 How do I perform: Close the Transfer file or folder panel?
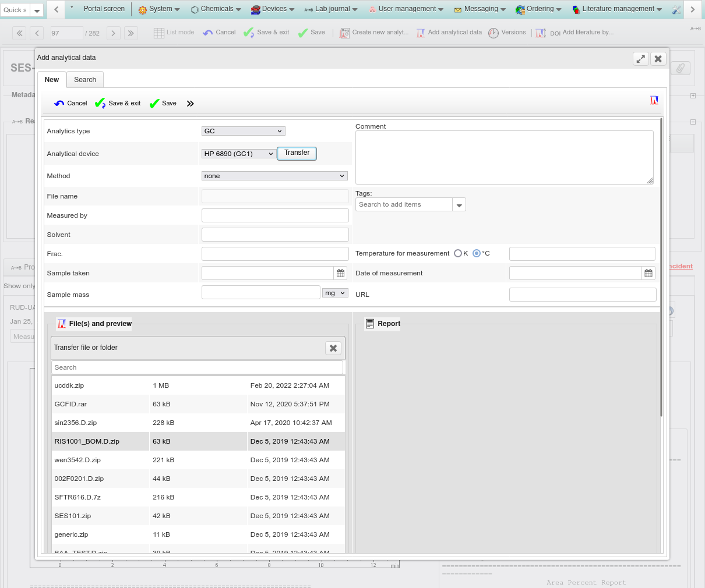(333, 348)
